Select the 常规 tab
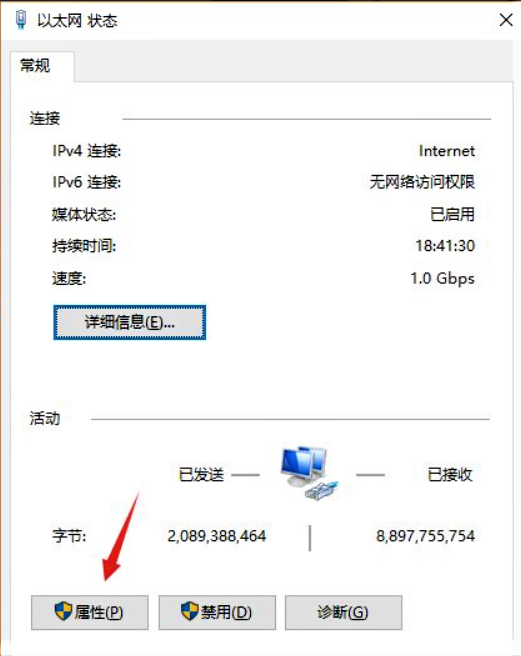 pos(35,66)
